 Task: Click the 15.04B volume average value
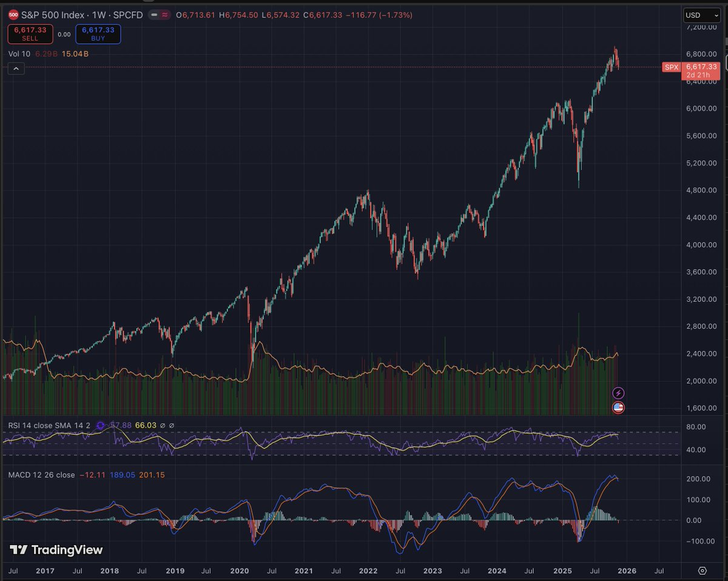(75, 53)
